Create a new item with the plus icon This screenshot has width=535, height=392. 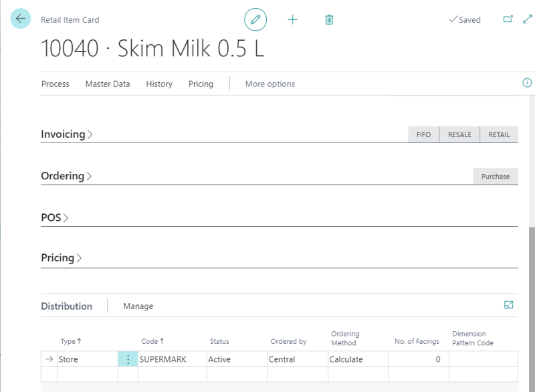click(293, 19)
